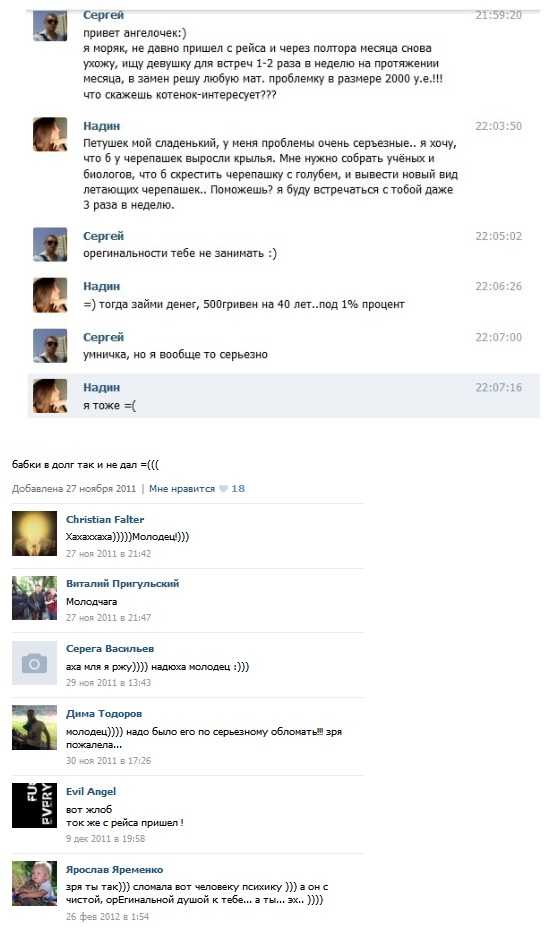This screenshot has width=555, height=927.
Task: Click Christian Falter's glowing avatar thumbnail
Action: [34, 533]
